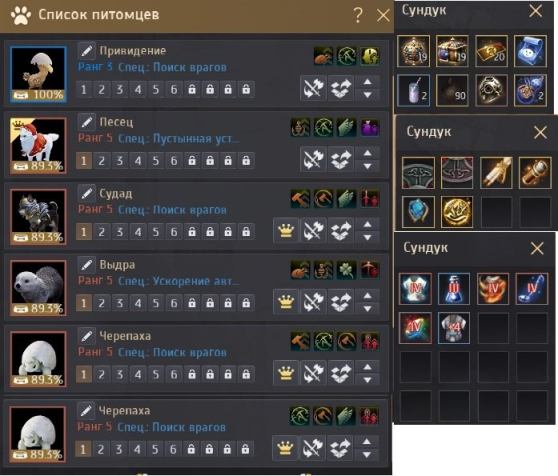Click first locked slot on Песец row

click(x=192, y=161)
